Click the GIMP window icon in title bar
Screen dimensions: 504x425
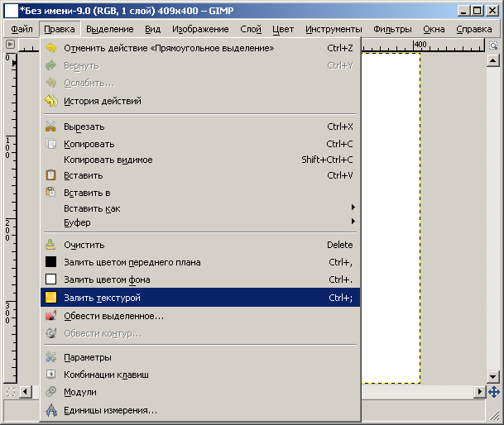(x=11, y=11)
